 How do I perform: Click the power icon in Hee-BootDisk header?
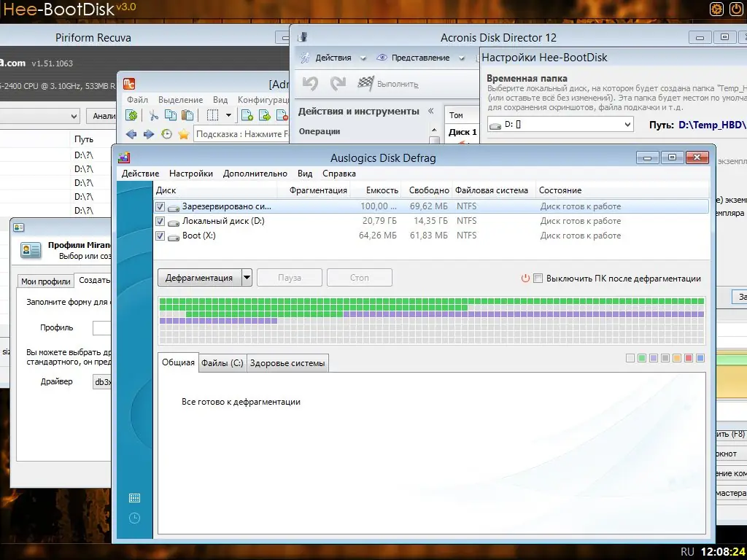point(736,9)
